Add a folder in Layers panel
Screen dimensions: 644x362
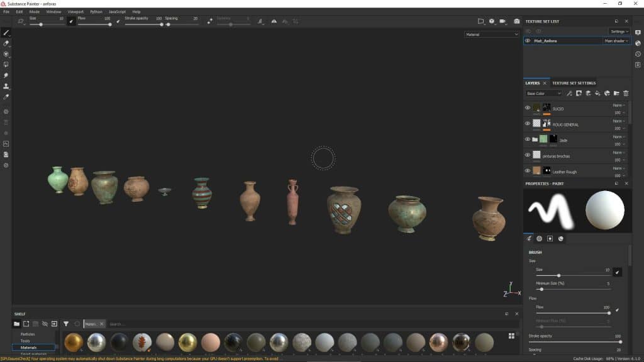pos(616,94)
